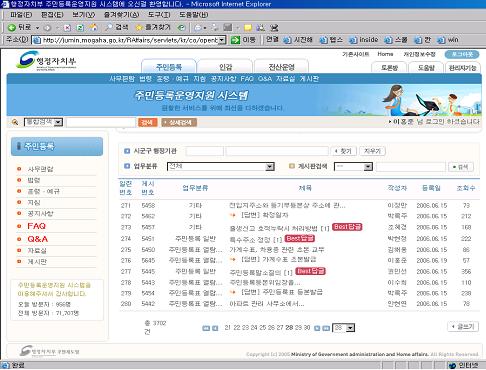The width and height of the screenshot is (486, 370).
Task: Open 공지사항 in the left sidebar
Action: click(x=40, y=213)
